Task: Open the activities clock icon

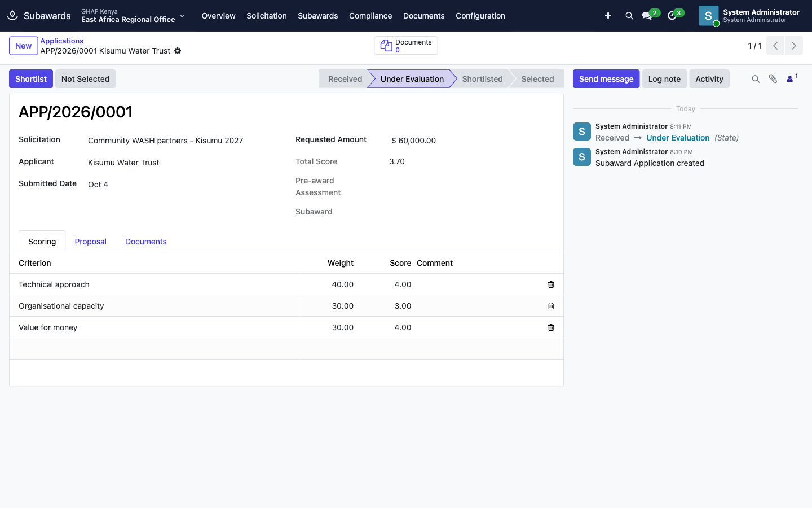Action: point(672,16)
